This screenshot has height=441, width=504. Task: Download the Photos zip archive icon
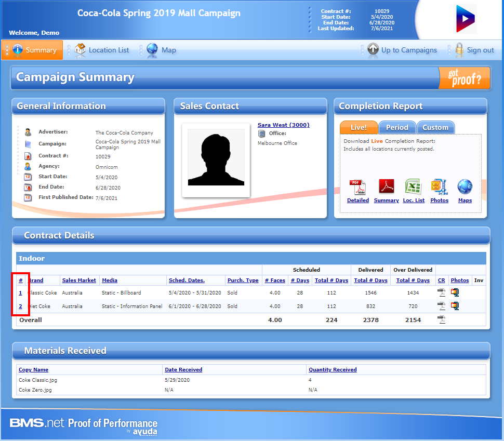pyautogui.click(x=440, y=187)
